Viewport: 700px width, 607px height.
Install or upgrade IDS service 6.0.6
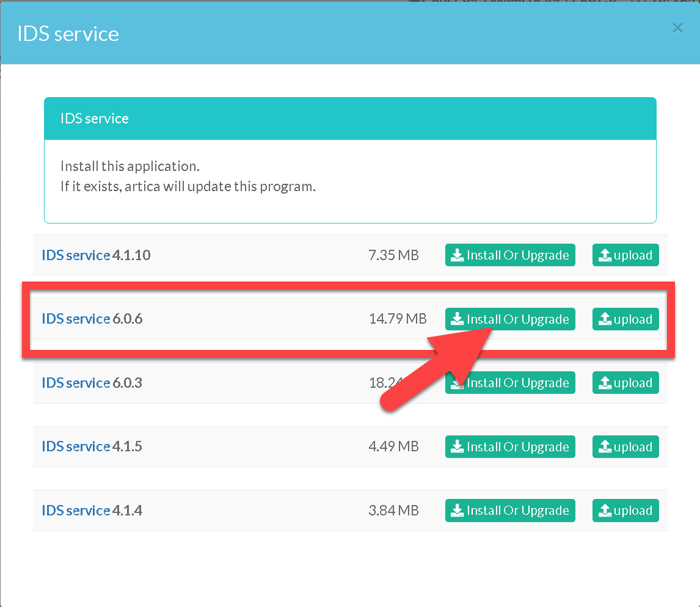coord(510,319)
